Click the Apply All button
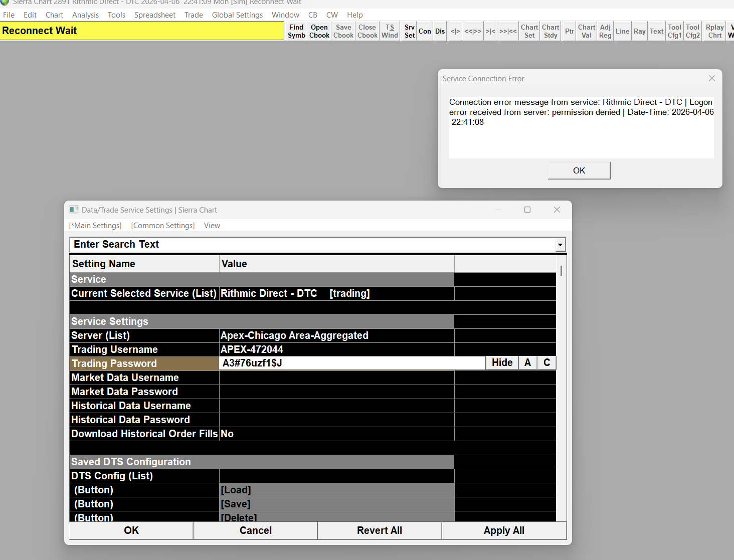 [x=504, y=530]
